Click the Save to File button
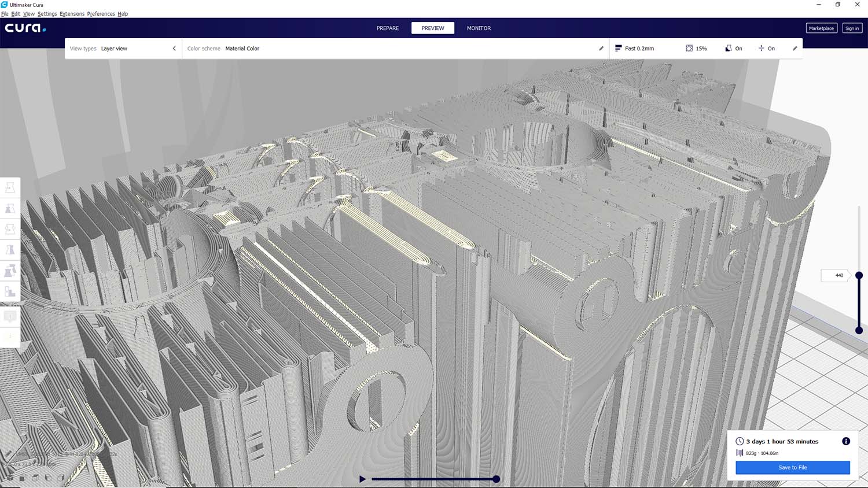868x488 pixels. [792, 467]
